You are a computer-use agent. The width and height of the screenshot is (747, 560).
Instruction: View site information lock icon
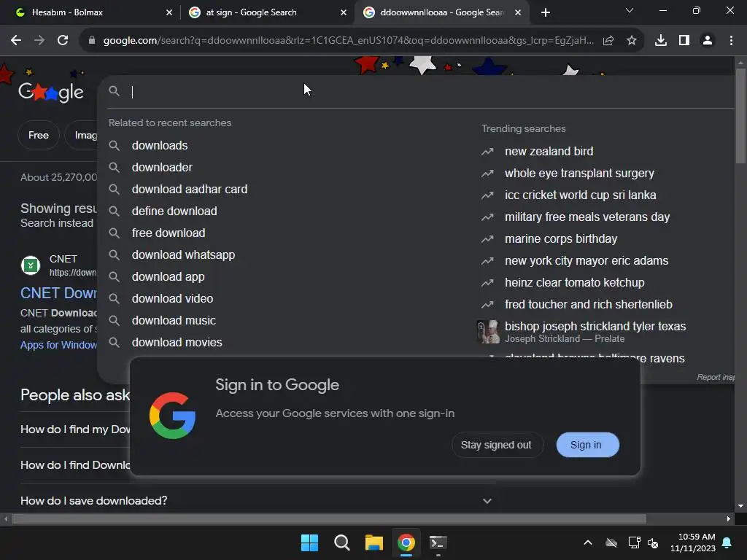click(92, 41)
